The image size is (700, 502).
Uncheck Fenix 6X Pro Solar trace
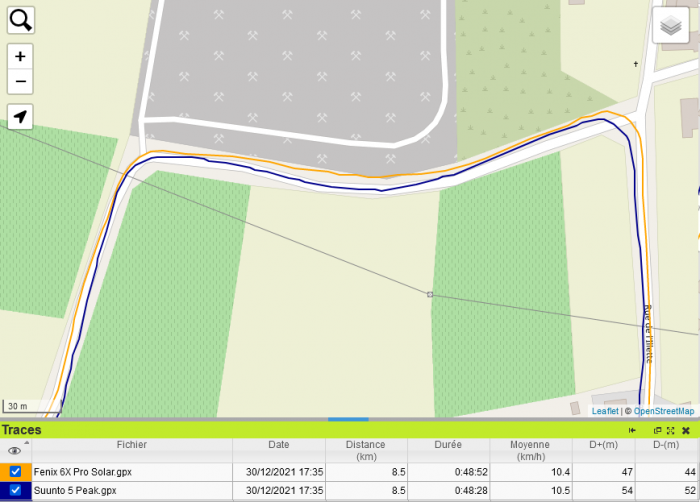pyautogui.click(x=15, y=471)
